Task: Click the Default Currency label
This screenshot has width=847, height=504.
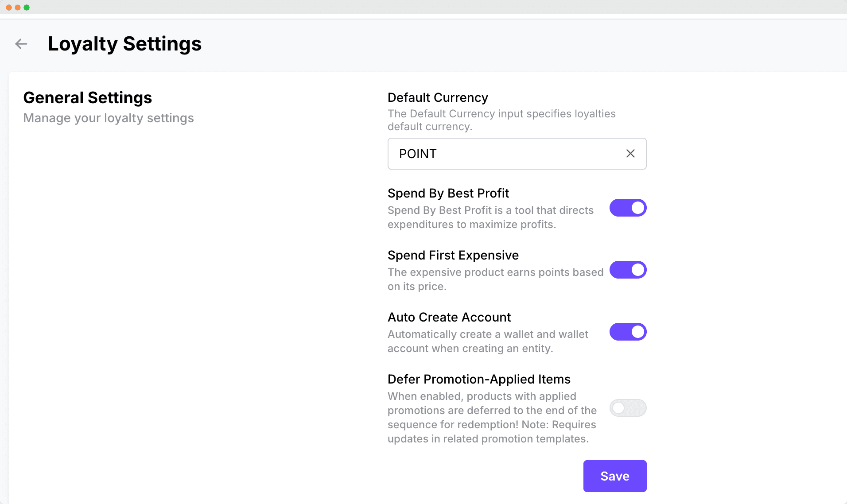Action: pyautogui.click(x=438, y=97)
